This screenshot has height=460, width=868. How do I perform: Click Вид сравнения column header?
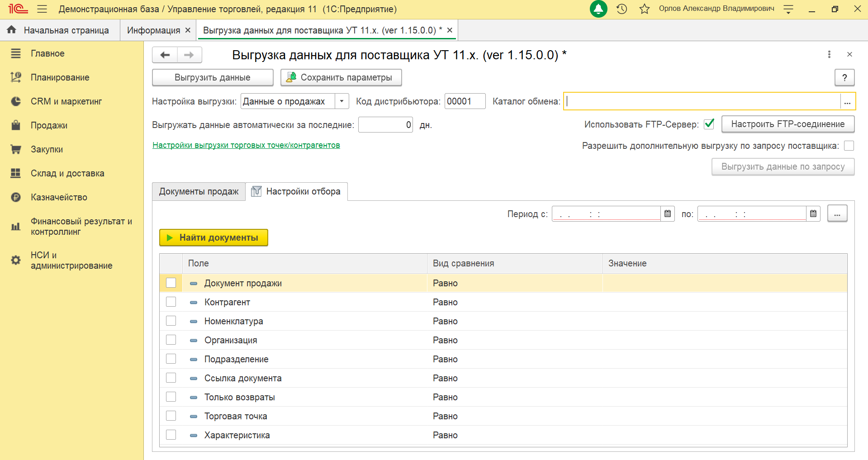[x=515, y=263]
